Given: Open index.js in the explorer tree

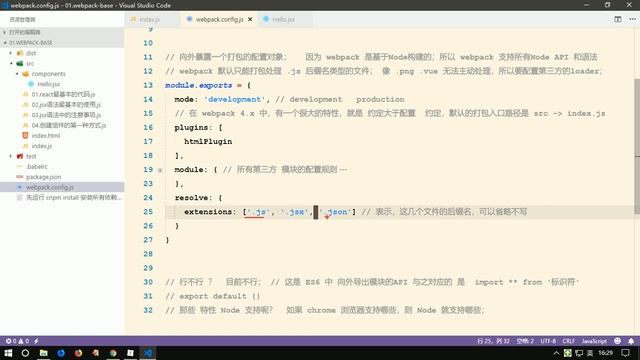Looking at the screenshot, I should (41, 146).
